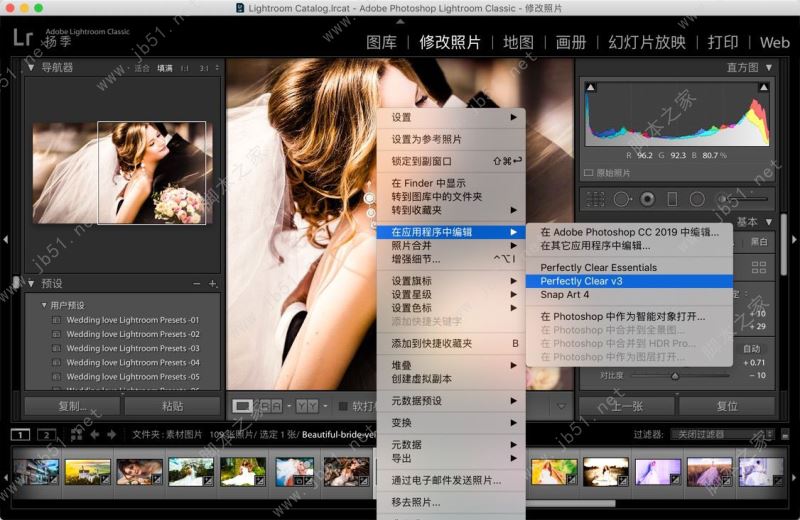Select the Radial Filter tool
This screenshot has width=800, height=520.
pos(697,199)
